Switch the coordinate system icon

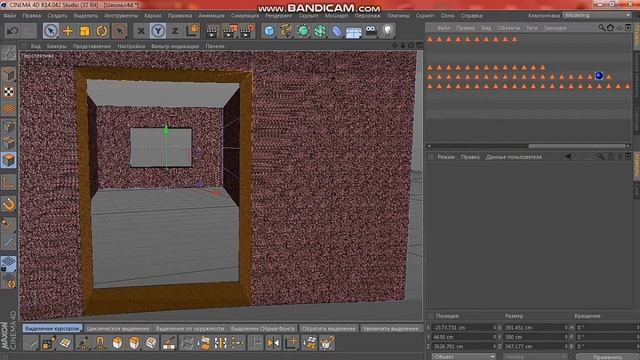[192, 31]
